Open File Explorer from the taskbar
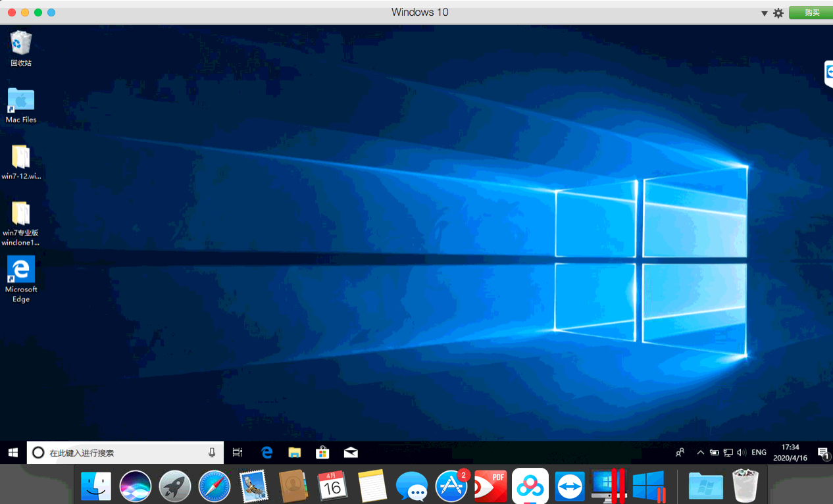The width and height of the screenshot is (833, 504). tap(295, 453)
